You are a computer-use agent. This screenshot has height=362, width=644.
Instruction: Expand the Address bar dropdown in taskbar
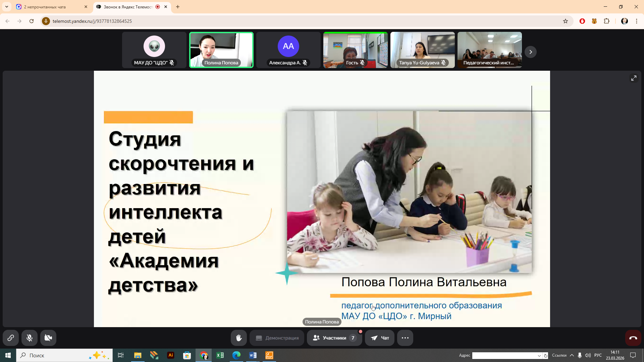pos(539,356)
